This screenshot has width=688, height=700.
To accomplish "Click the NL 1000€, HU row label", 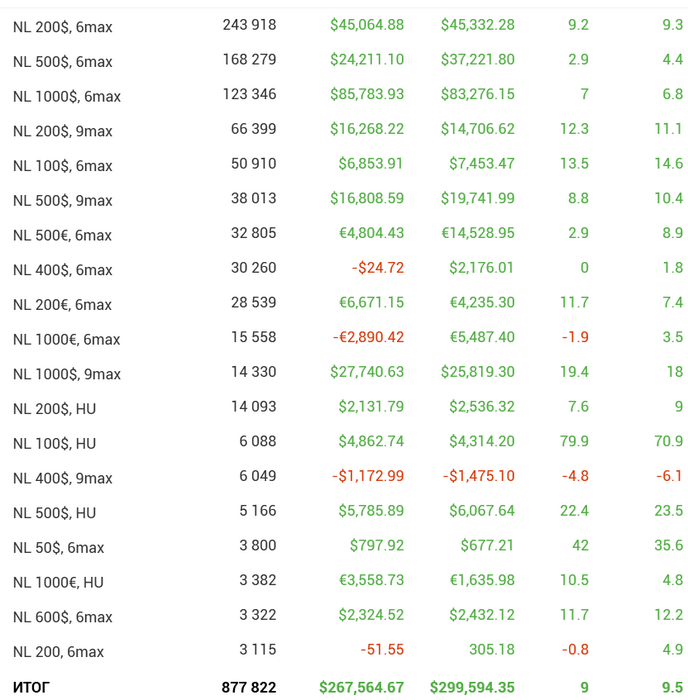I will pyautogui.click(x=58, y=582).
